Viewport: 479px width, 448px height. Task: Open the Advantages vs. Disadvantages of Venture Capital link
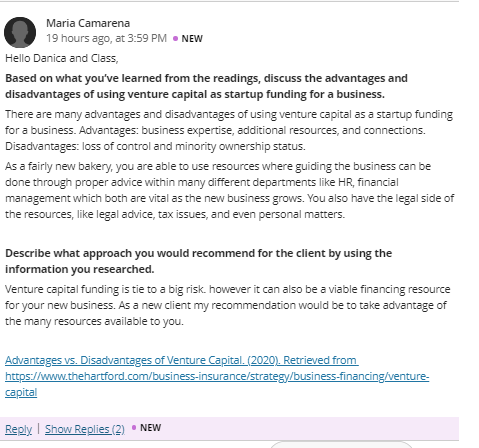pyautogui.click(x=182, y=360)
